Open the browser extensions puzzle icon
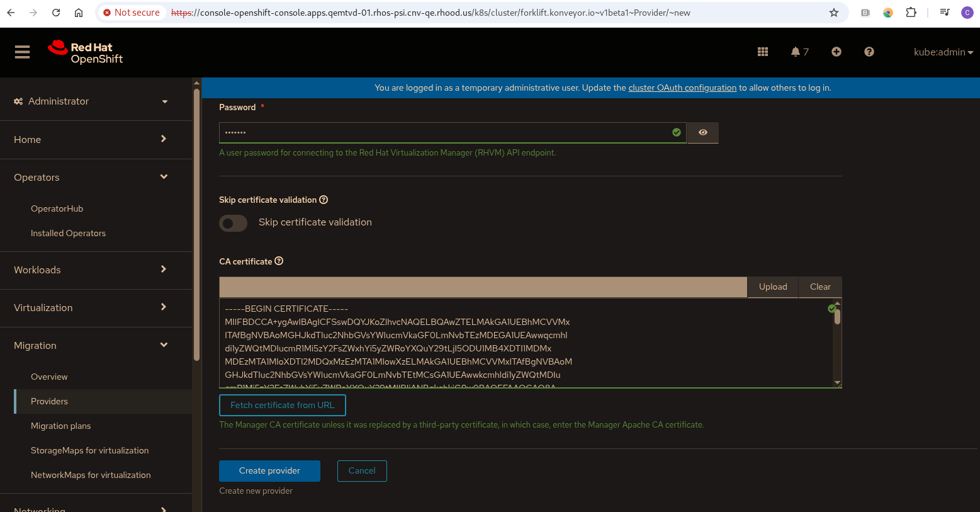 [x=911, y=13]
